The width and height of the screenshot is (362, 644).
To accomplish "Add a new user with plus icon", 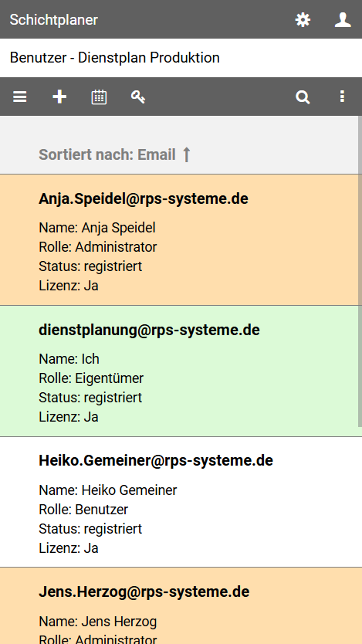I will pos(59,97).
